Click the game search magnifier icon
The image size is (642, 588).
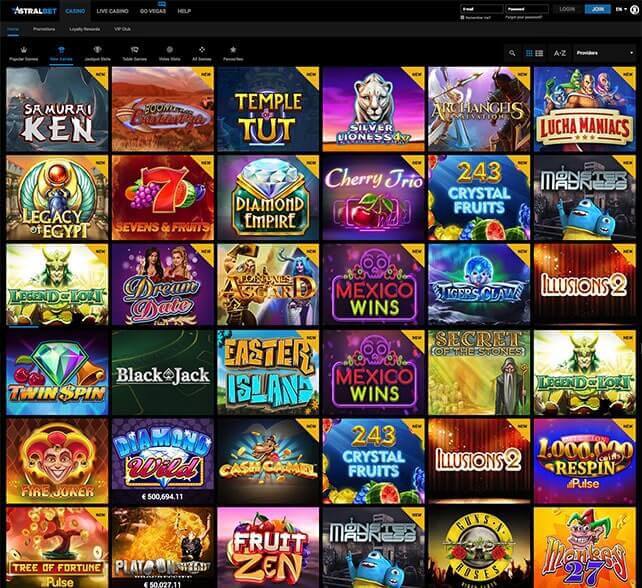[512, 53]
